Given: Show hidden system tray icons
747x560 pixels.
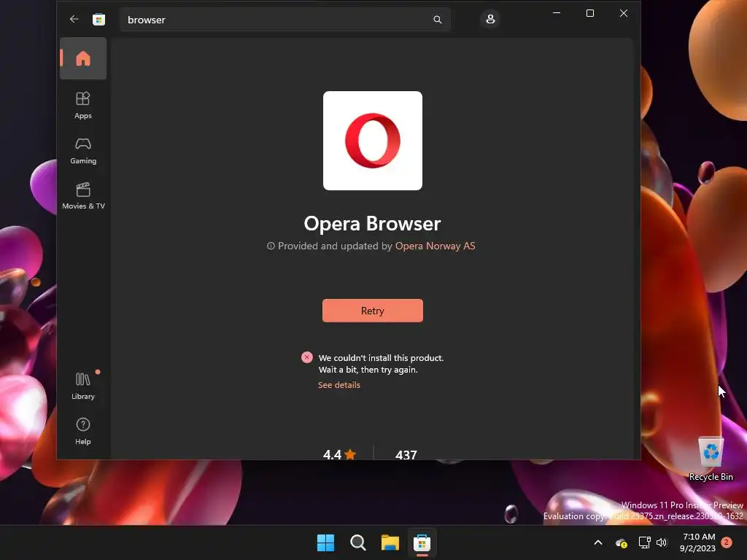Looking at the screenshot, I should pyautogui.click(x=598, y=542).
